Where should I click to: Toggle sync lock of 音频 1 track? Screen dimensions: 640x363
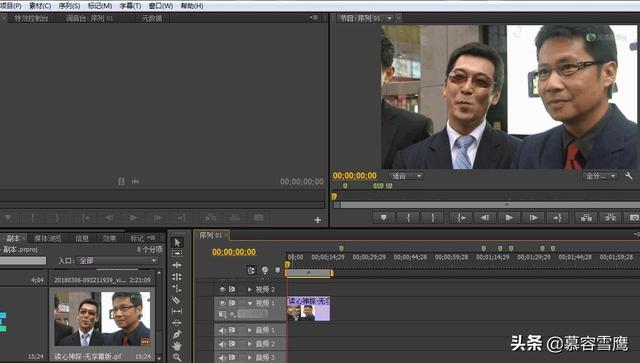(x=232, y=330)
